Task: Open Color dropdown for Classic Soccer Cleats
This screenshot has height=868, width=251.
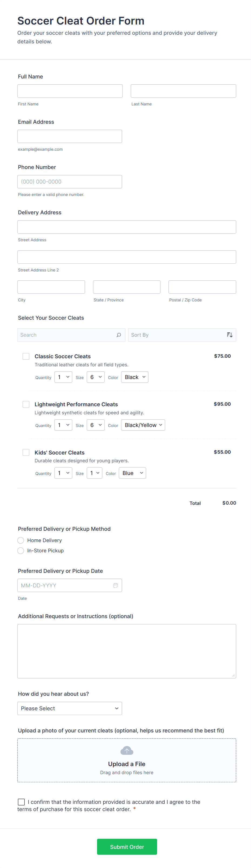Action: [x=135, y=377]
